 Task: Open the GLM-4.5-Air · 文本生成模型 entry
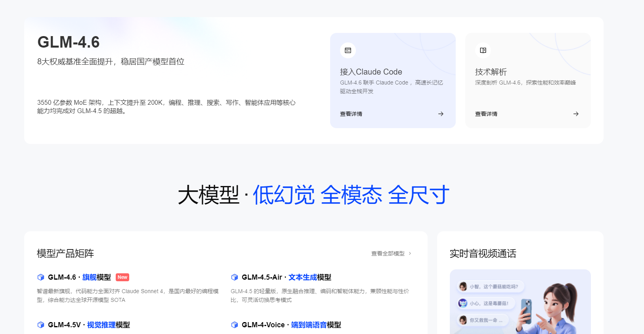[287, 277]
